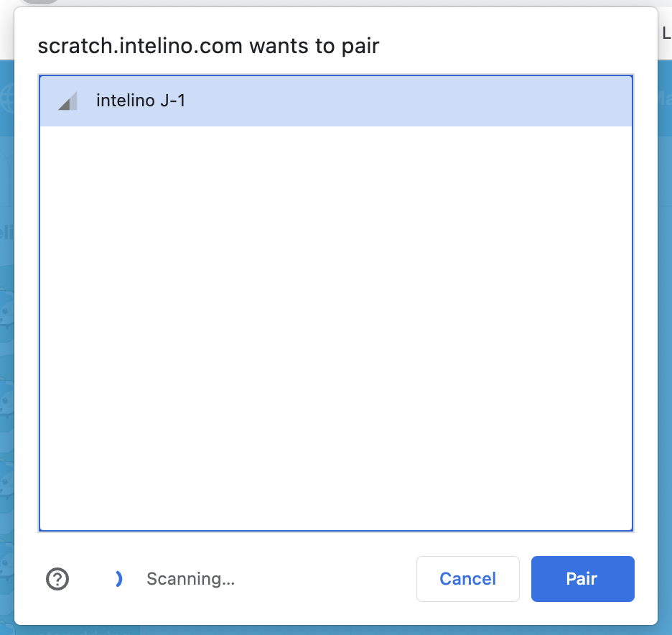Click the "intelino J-1" device name text
The image size is (672, 635).
coord(141,101)
